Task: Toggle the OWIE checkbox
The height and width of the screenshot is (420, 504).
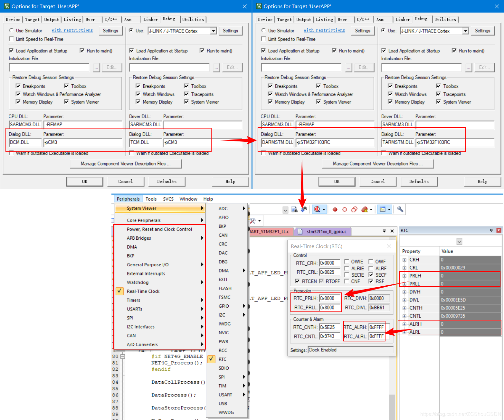Action: coord(347,262)
